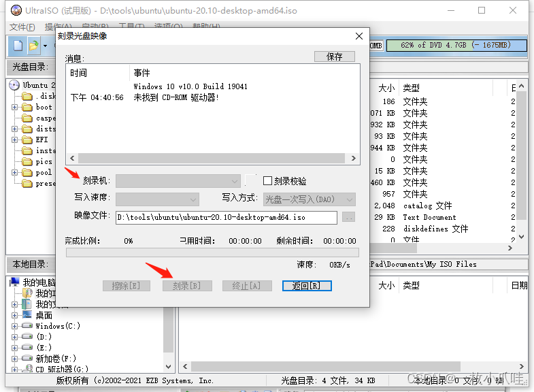Click the Text Document row type cell
This screenshot has height=392, width=534.
tap(429, 217)
